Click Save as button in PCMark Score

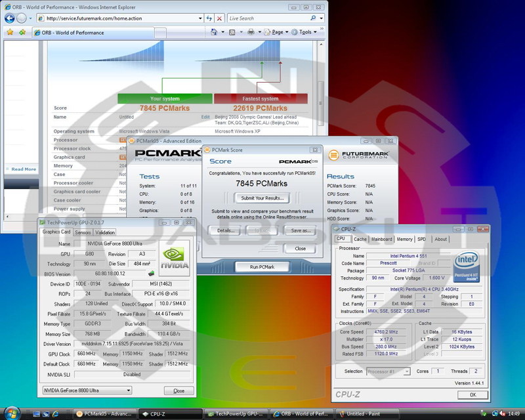(x=301, y=230)
